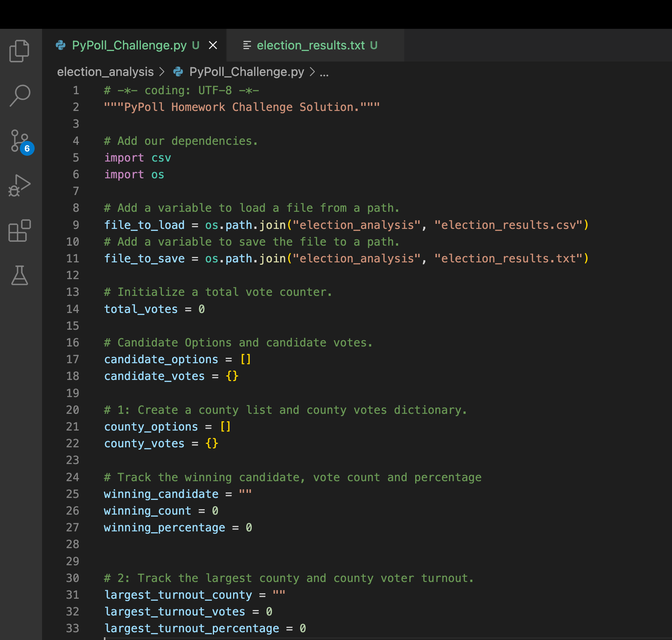Click the largest_turnout_percentage variable
This screenshot has width=672, height=640.
(x=192, y=628)
